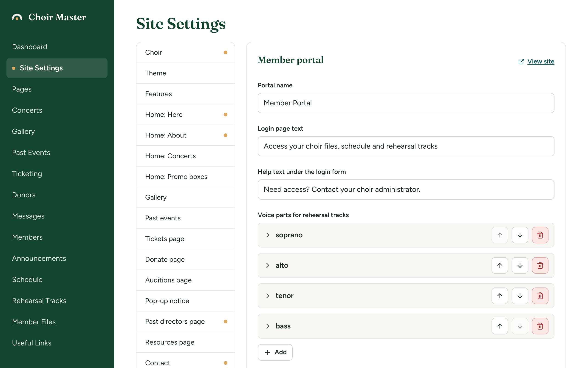Move tenor voice part up
Screen dimensions: 588x368
click(x=500, y=296)
